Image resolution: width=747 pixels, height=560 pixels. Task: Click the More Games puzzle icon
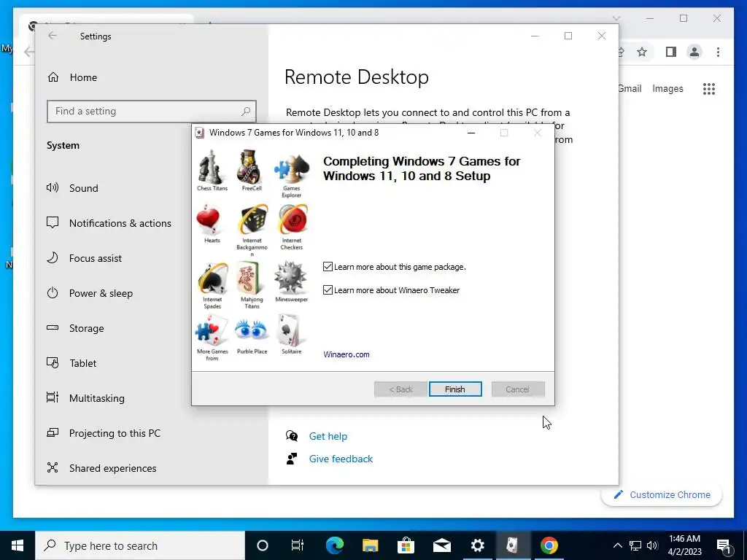coord(212,330)
